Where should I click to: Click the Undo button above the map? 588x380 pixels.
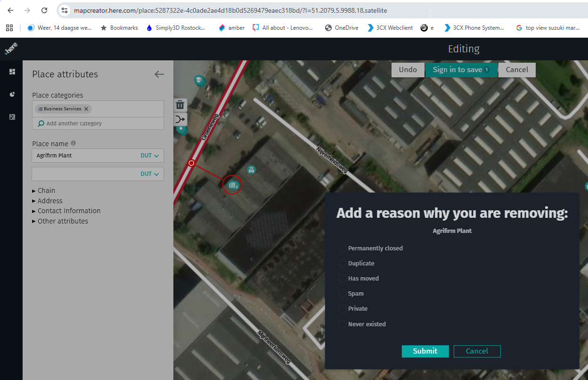click(408, 70)
